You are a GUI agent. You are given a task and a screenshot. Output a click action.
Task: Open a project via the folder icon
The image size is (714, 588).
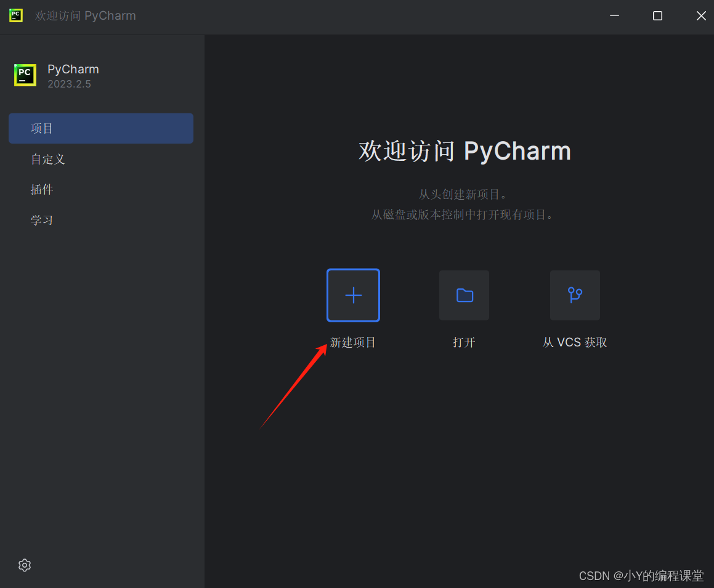pos(464,295)
